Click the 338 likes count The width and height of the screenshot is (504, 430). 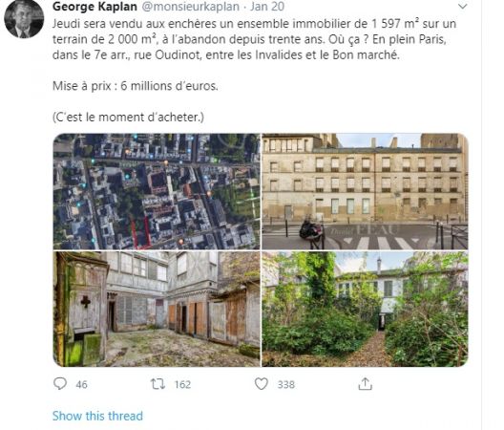pos(286,384)
